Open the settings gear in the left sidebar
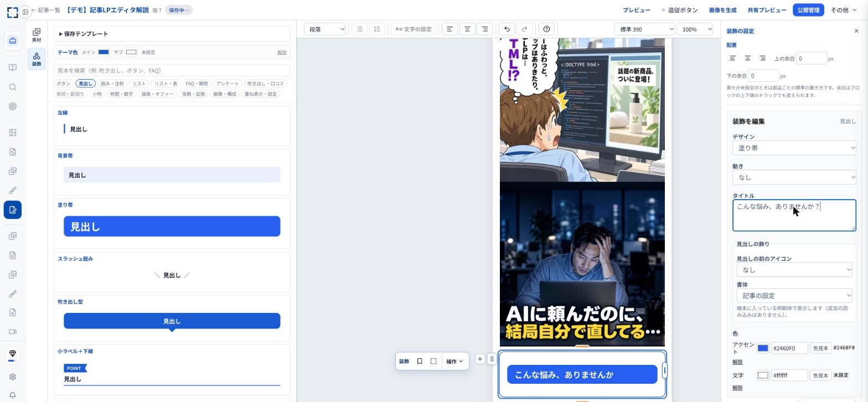Image resolution: width=868 pixels, height=402 pixels. 13,377
